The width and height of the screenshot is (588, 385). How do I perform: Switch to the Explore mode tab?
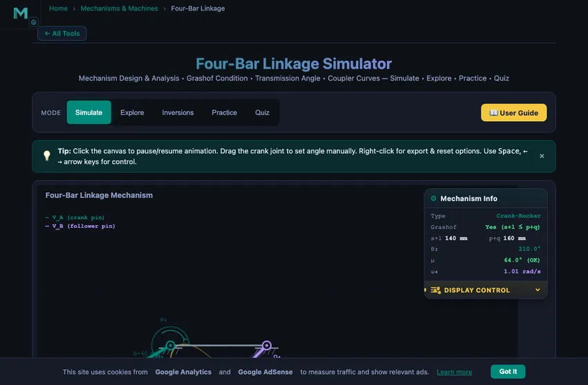coord(132,113)
